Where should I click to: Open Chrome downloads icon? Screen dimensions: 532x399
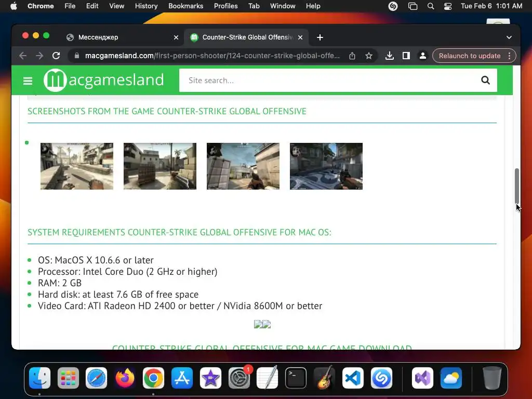390,56
